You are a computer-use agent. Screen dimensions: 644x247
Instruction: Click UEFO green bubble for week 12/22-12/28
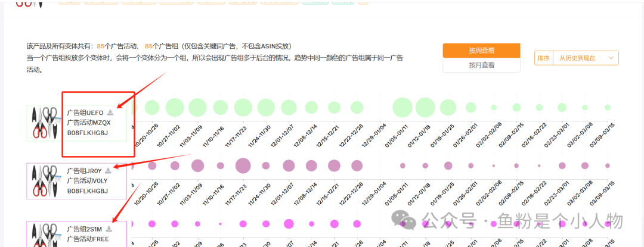pyautogui.click(x=357, y=107)
